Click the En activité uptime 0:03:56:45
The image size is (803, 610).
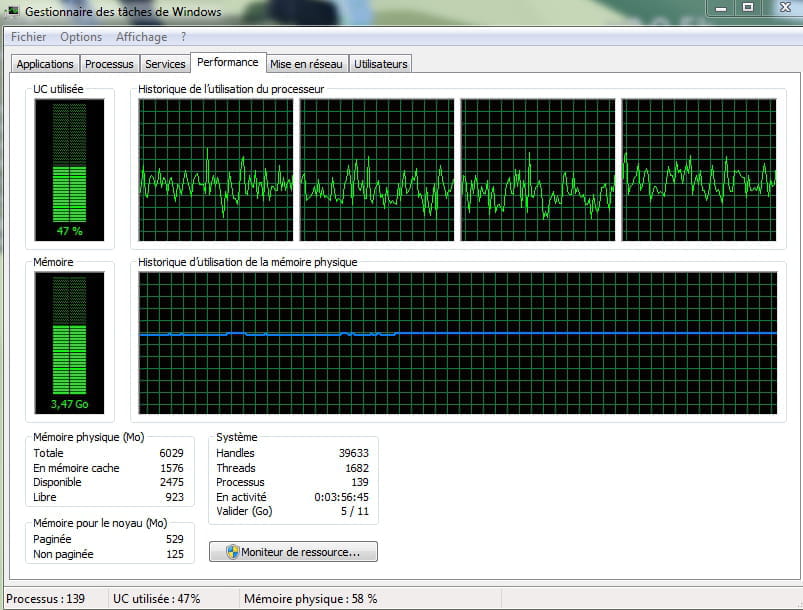(342, 497)
